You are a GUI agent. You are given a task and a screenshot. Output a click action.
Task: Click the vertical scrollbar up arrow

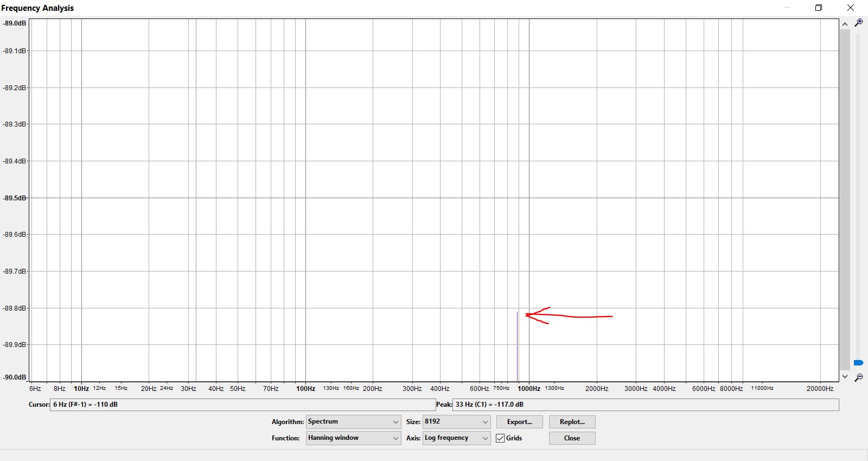845,24
